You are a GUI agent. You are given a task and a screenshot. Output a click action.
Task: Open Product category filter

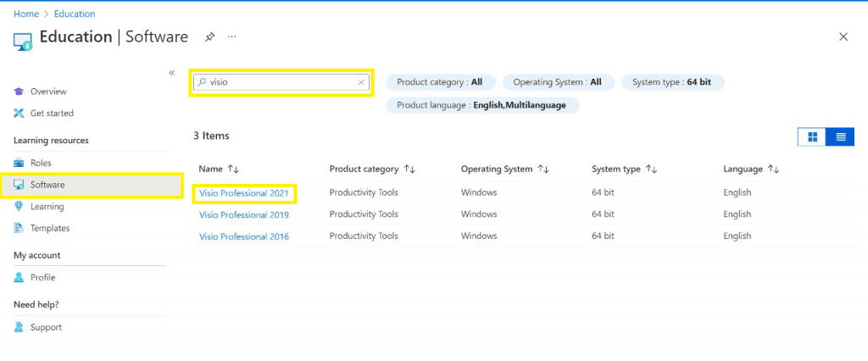click(440, 82)
